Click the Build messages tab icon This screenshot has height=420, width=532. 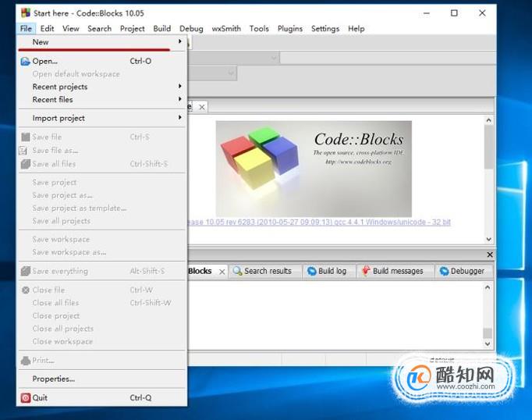click(x=366, y=271)
